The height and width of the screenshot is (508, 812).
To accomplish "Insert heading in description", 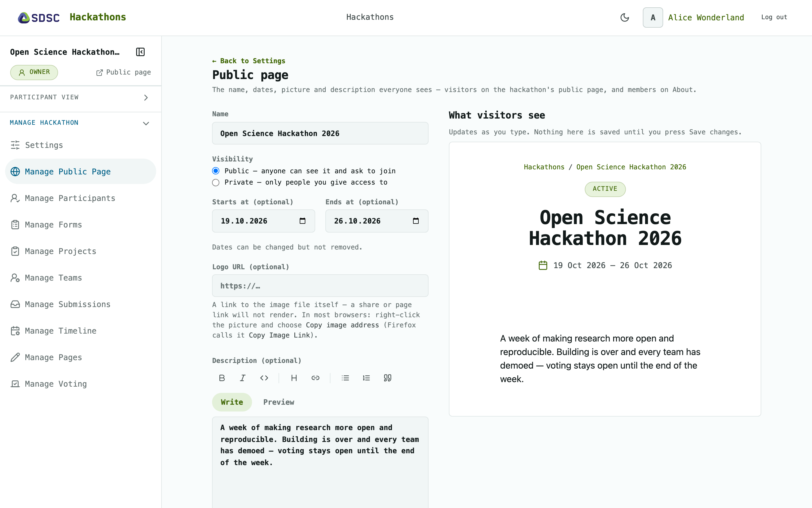I will pyautogui.click(x=294, y=378).
